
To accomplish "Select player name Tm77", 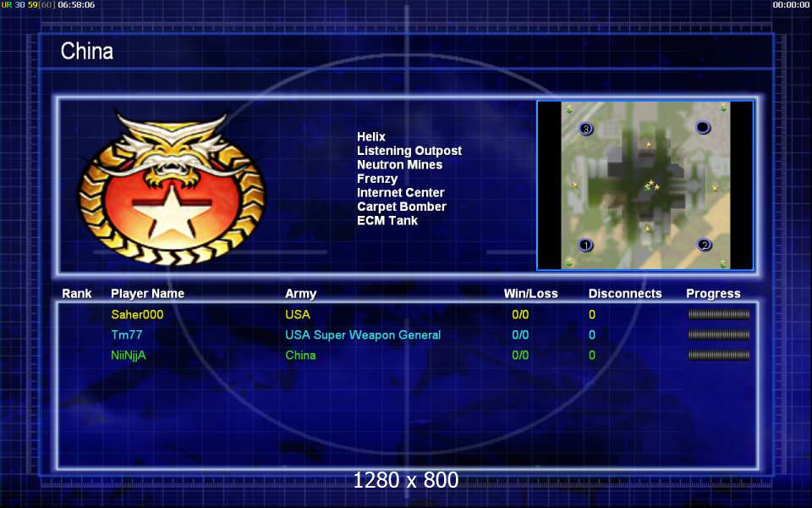I will pyautogui.click(x=126, y=335).
